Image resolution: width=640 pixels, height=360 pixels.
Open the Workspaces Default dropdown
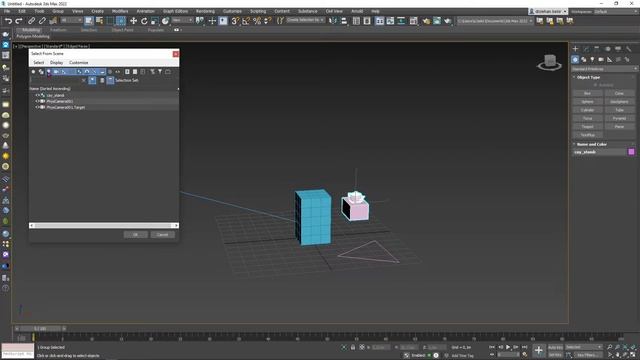point(616,11)
